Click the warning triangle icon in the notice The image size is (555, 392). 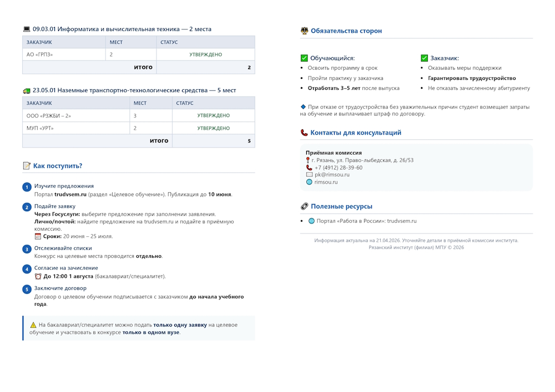tap(33, 325)
